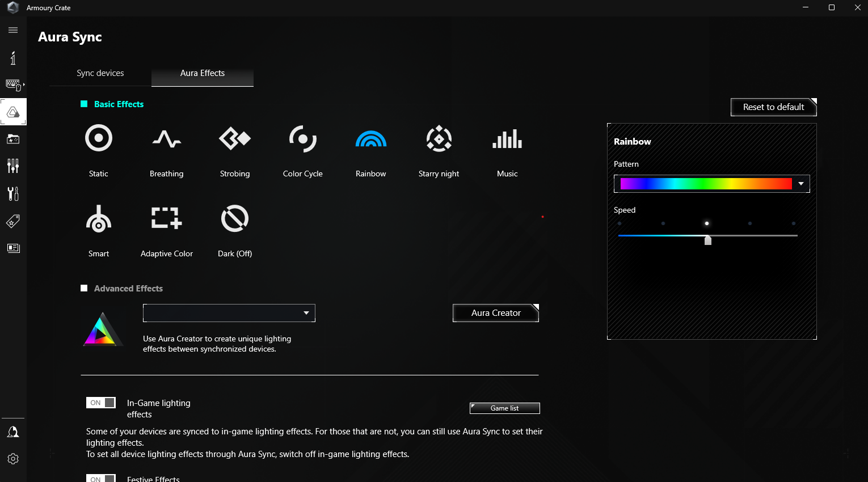Maximize the Armoury Crate window
Screen dimensions: 868x482
(x=832, y=7)
